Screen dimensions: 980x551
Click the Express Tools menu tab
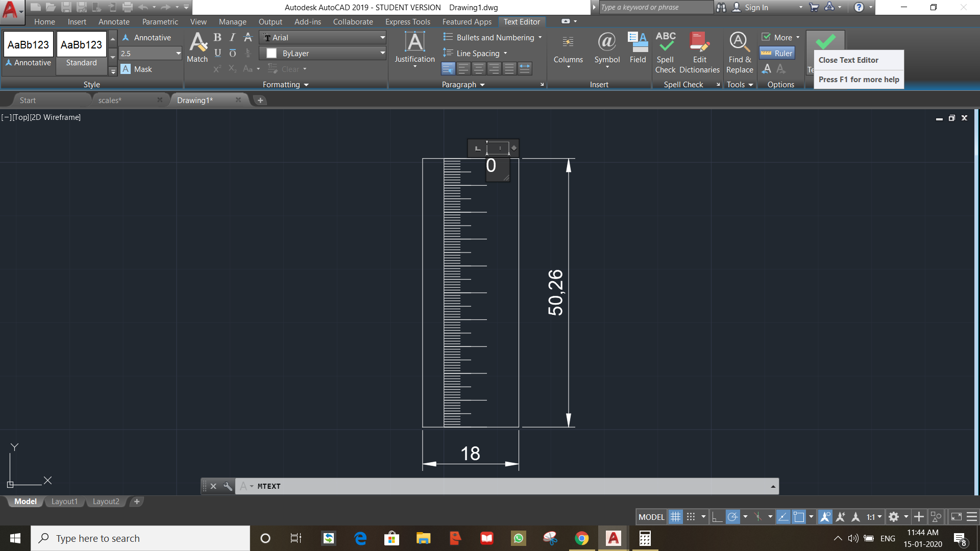[408, 21]
